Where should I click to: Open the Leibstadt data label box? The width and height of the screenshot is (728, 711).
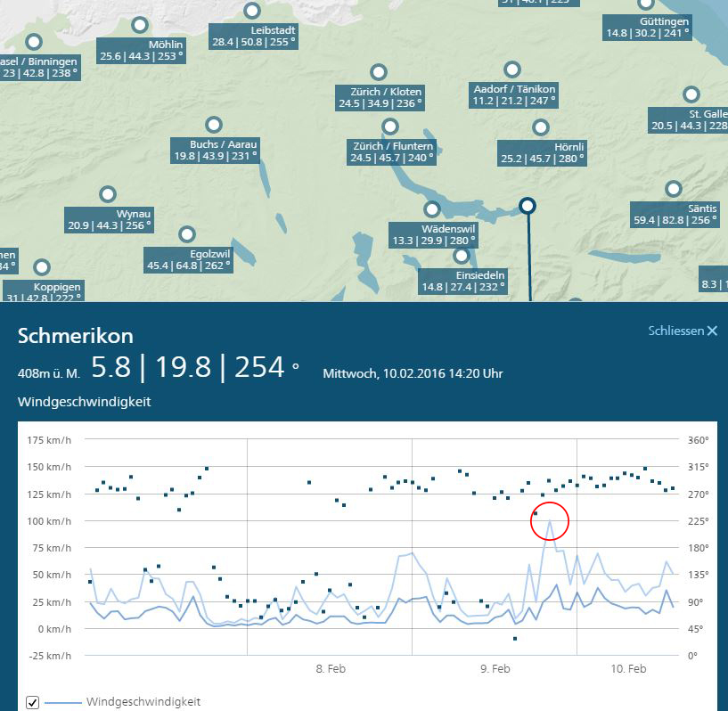point(253,37)
